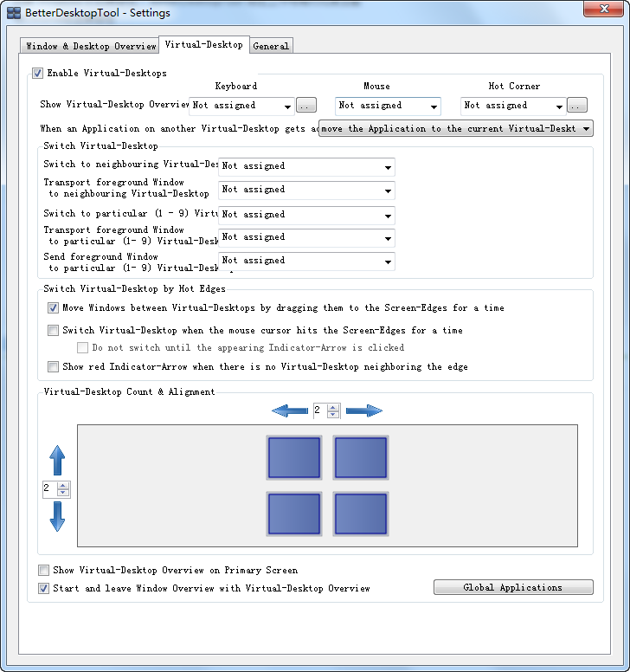630x672 pixels.
Task: Open the move the Application to current Virtual-Desktop dropdown
Action: [x=456, y=128]
